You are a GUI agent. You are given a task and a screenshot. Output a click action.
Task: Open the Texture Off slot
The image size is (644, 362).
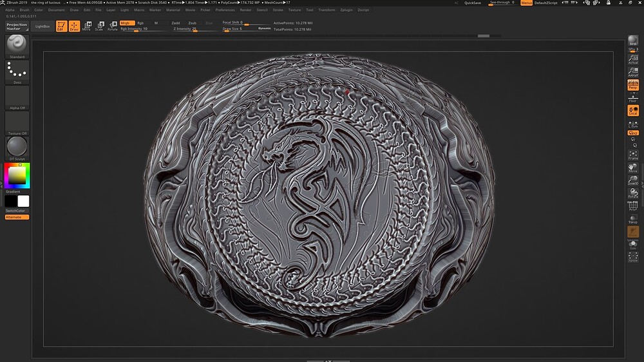pos(17,123)
